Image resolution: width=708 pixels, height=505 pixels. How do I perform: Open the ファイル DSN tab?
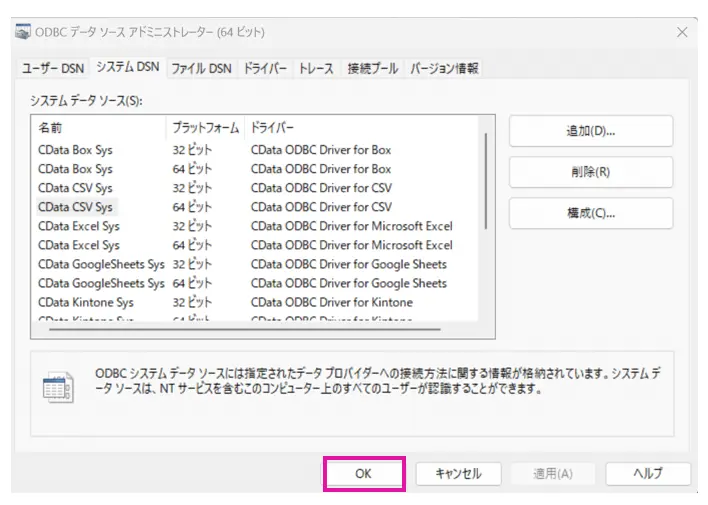coord(201,69)
